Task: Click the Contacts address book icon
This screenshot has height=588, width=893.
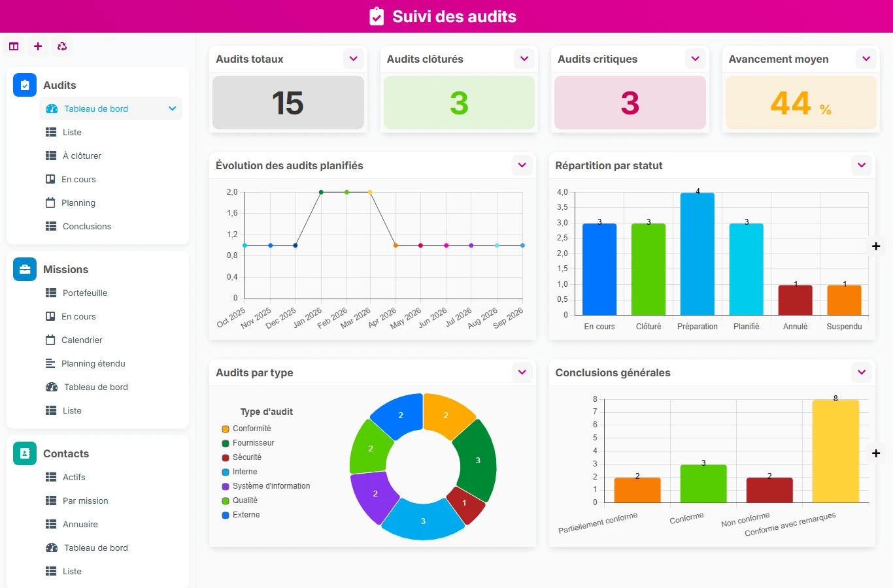Action: point(25,453)
